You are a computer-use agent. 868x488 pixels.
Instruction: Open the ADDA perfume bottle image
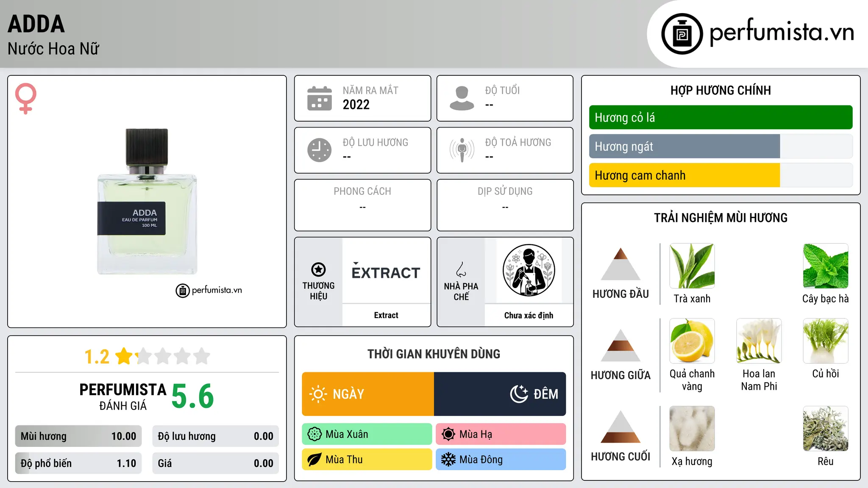pyautogui.click(x=147, y=202)
